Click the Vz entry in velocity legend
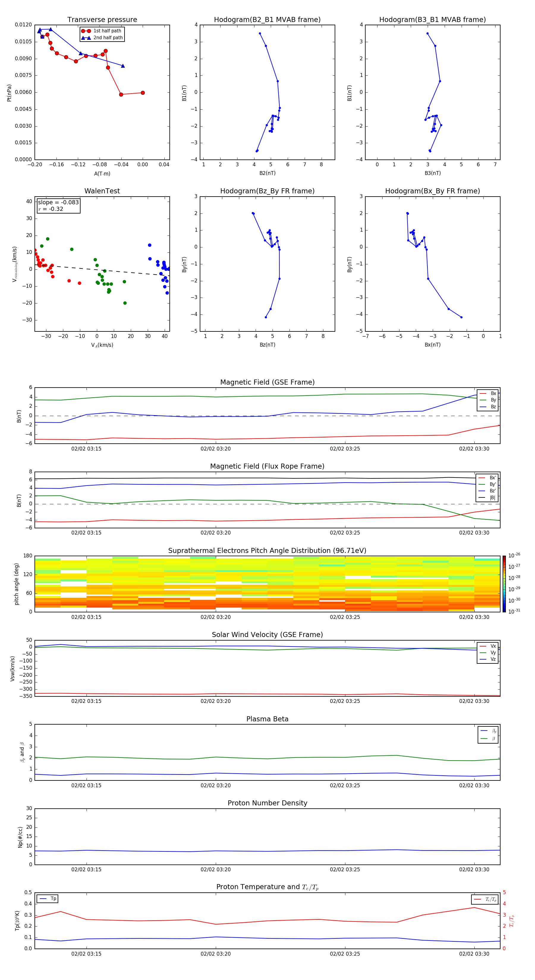The width and height of the screenshot is (535, 980). pyautogui.click(x=488, y=659)
